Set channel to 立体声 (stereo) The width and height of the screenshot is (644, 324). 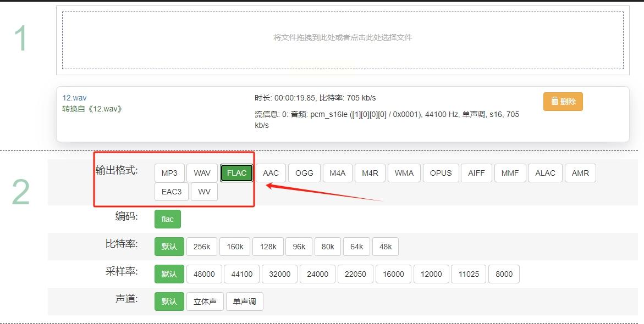coord(205,301)
